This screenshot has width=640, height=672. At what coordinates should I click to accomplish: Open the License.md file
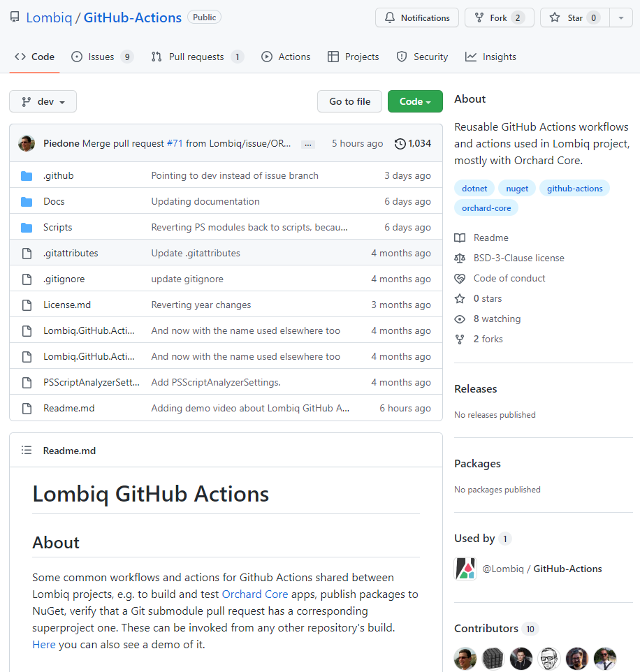pyautogui.click(x=67, y=305)
